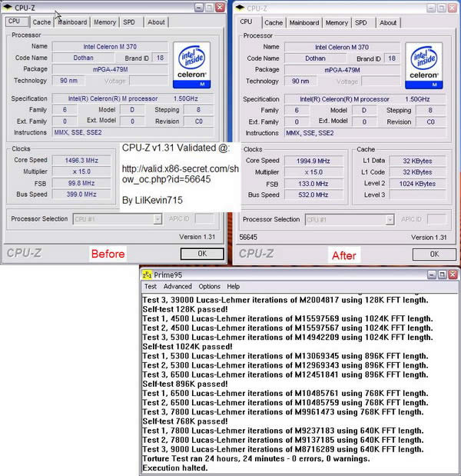This screenshot has width=461, height=476.
Task: Click CPU-Z title icon in Before window
Action: (8, 7)
